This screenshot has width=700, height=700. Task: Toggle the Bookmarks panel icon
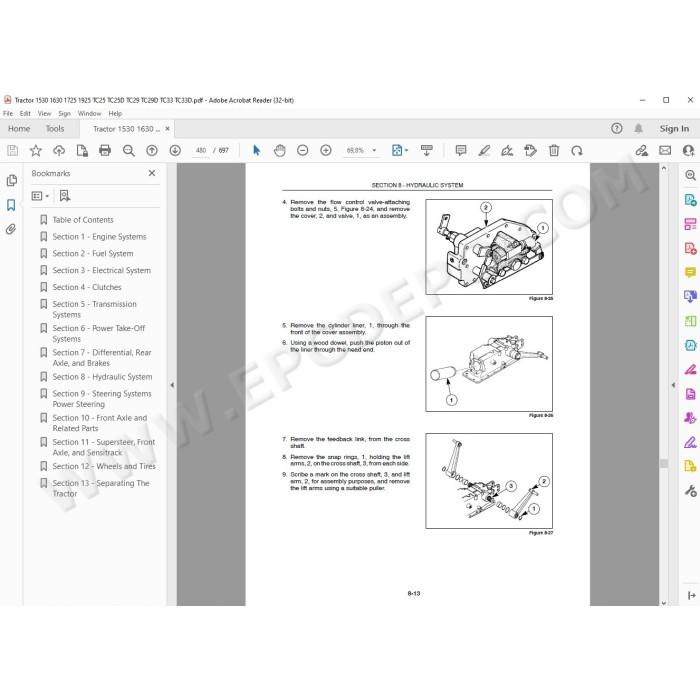11,205
